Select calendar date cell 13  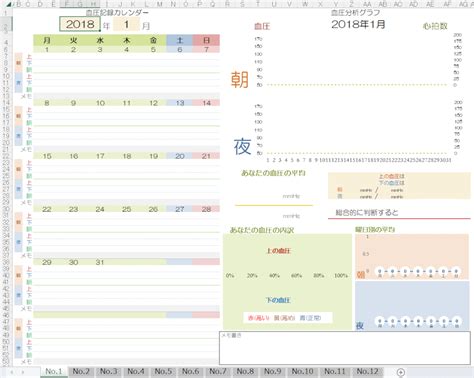[180, 103]
